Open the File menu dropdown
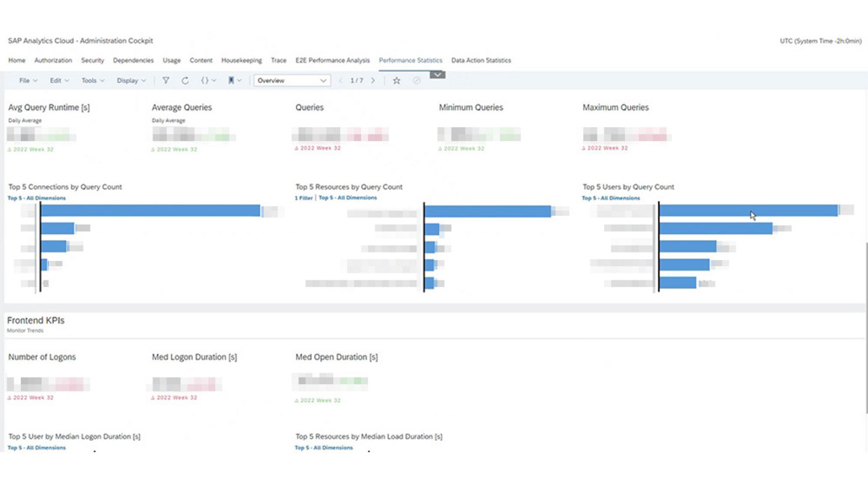Image resolution: width=868 pixels, height=482 pixels. tap(28, 81)
